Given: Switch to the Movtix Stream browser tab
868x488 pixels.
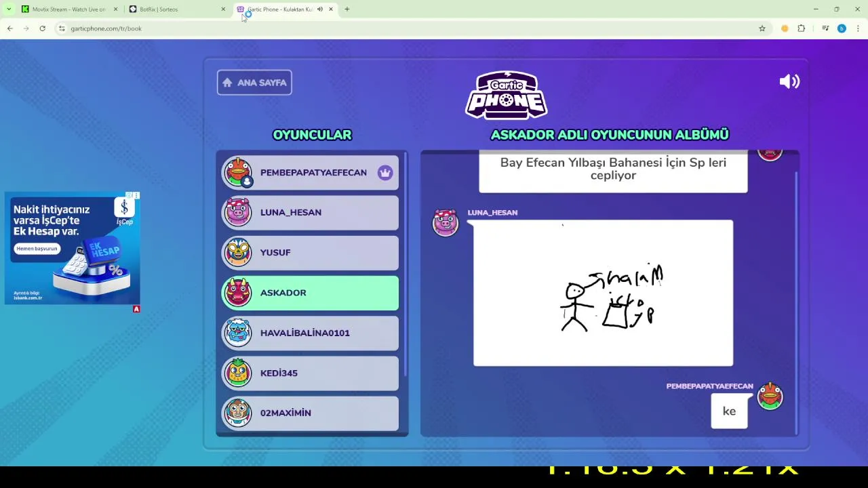Looking at the screenshot, I should coord(68,9).
